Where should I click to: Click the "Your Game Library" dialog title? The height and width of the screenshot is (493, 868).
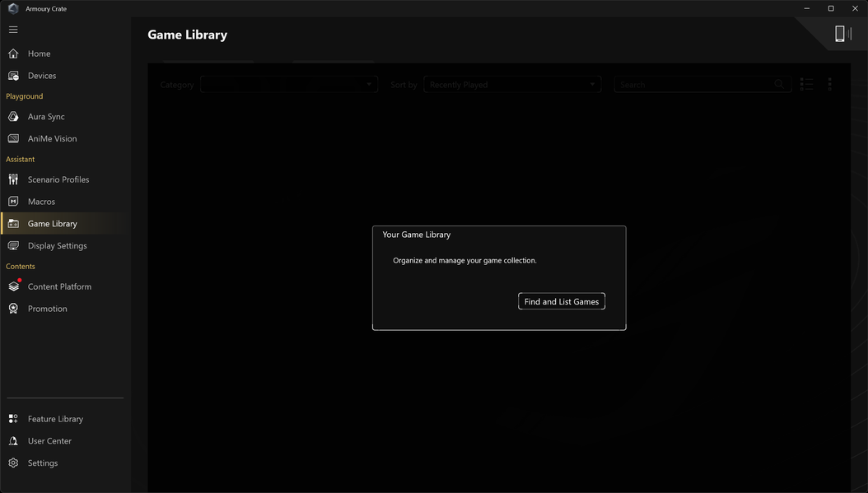click(x=416, y=235)
